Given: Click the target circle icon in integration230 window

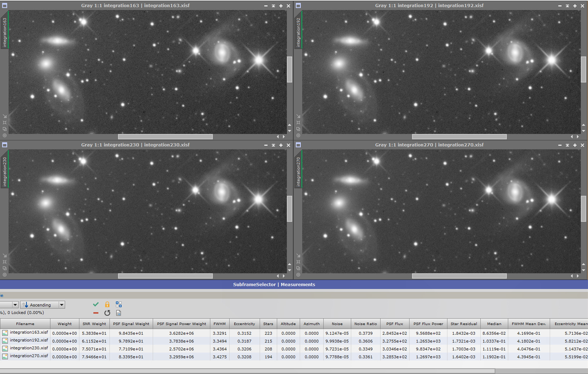Looking at the screenshot, I should pos(4,274).
